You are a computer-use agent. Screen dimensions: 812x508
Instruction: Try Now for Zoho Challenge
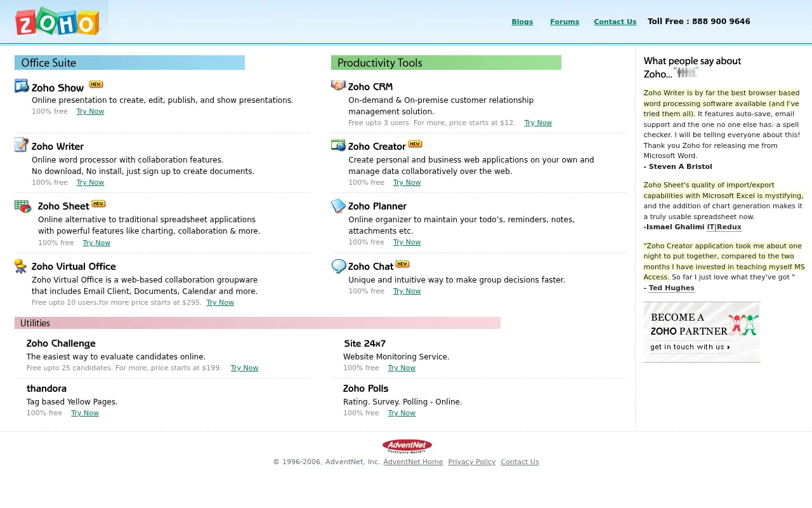pos(244,368)
